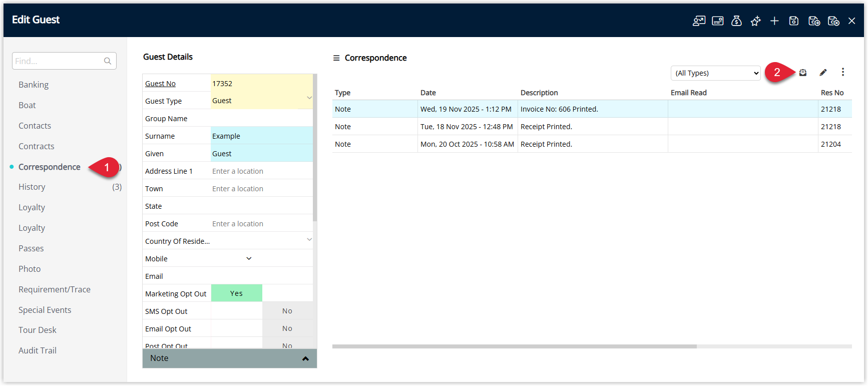
Task: Select Correspondence in the sidebar
Action: tap(49, 167)
